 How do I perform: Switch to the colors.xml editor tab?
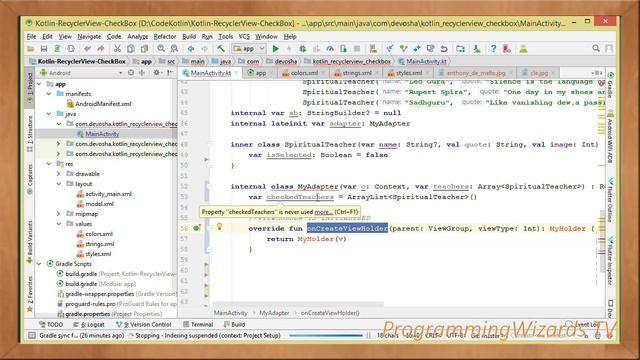click(303, 73)
